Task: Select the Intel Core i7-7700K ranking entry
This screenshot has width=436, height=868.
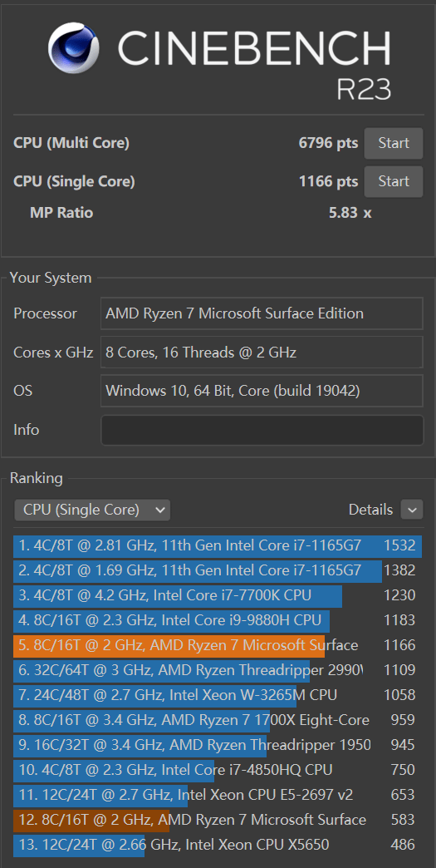Action: pos(218,595)
